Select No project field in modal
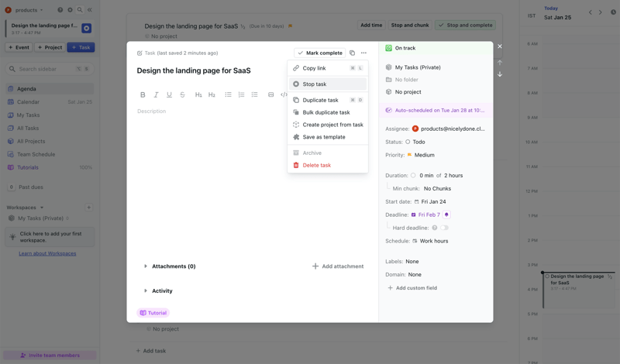Image resolution: width=620 pixels, height=364 pixels. point(403,92)
